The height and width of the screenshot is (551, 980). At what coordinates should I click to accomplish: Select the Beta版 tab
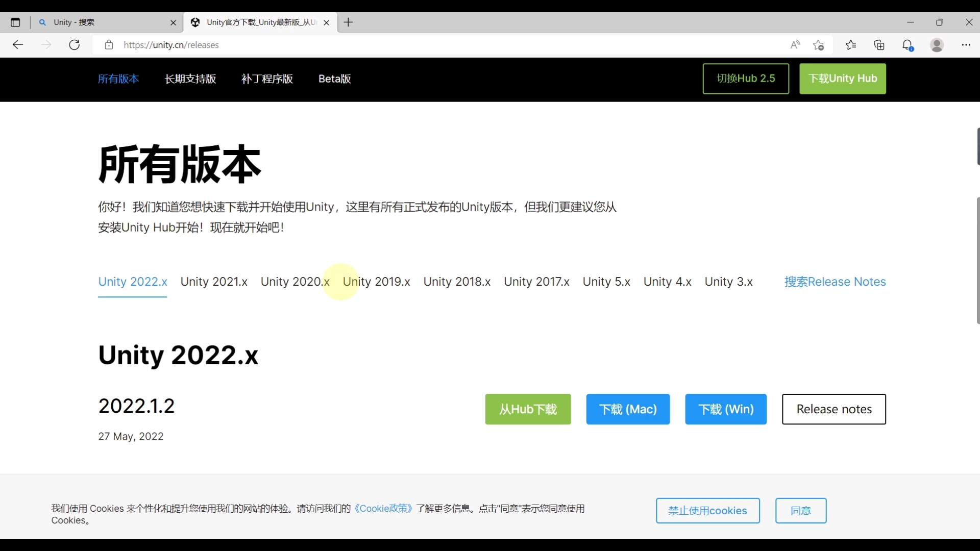[x=334, y=79]
